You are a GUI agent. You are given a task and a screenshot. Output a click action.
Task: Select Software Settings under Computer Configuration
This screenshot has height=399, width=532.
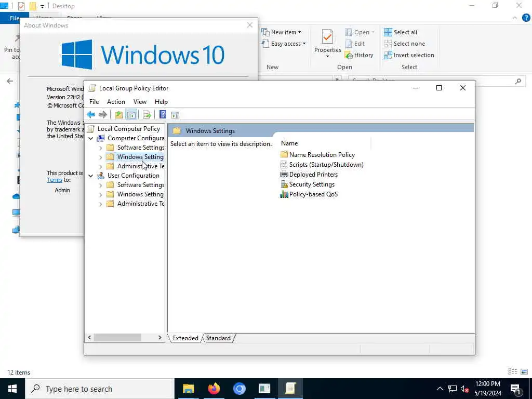tap(136, 148)
